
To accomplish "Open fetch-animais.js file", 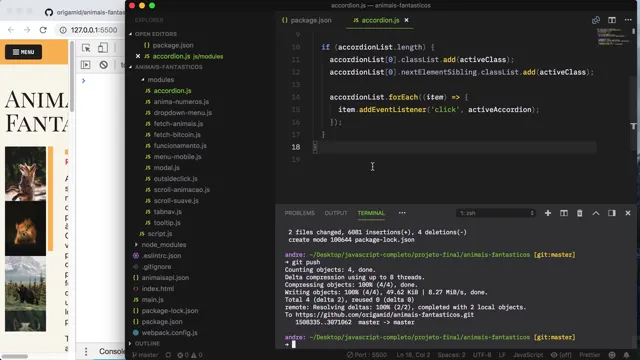I will 178,124.
